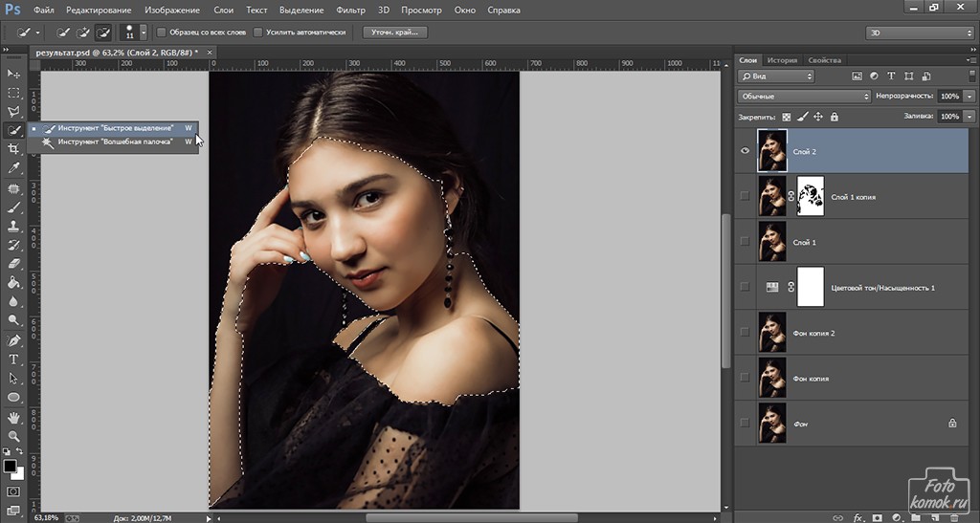Select the Move tool
Viewport: 980px width, 523px height.
(x=13, y=74)
